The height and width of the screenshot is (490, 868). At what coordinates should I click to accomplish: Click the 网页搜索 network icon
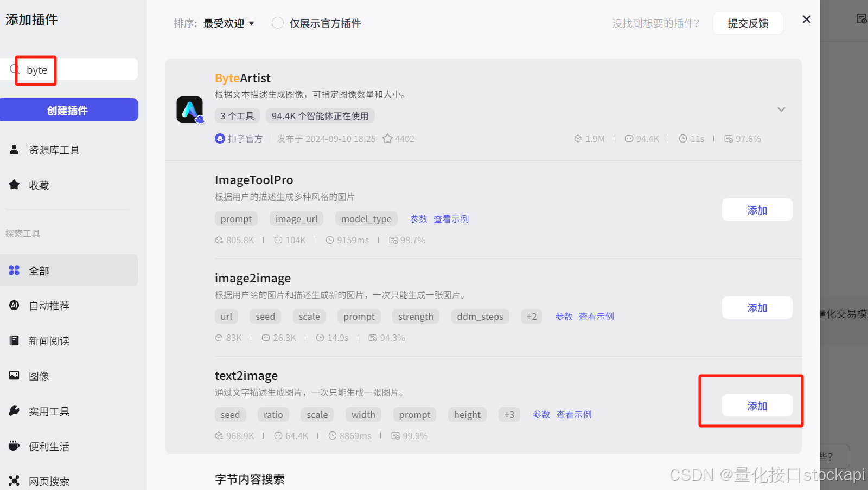[14, 481]
